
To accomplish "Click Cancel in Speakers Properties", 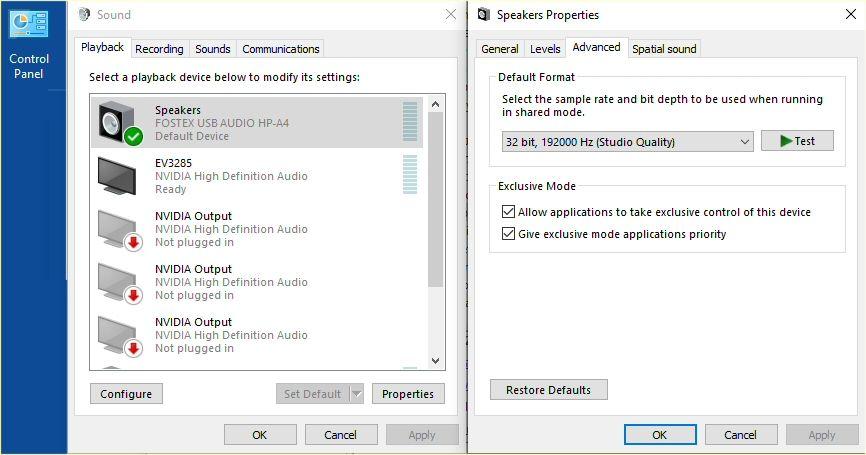I will (740, 435).
